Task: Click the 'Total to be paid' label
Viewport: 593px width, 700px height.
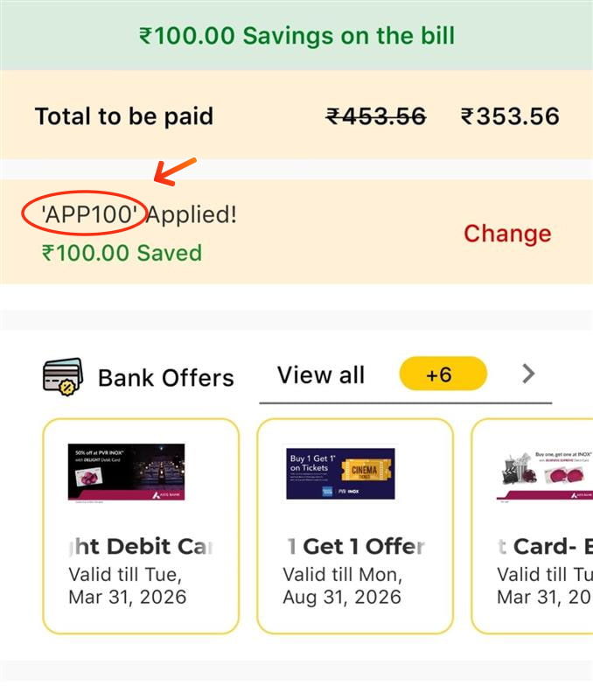Action: point(123,115)
